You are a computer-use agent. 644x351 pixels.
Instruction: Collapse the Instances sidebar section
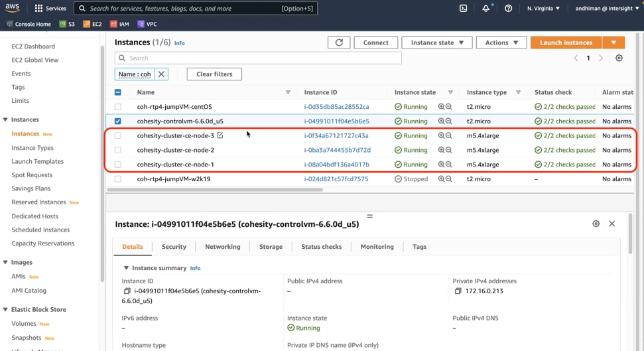[5, 119]
